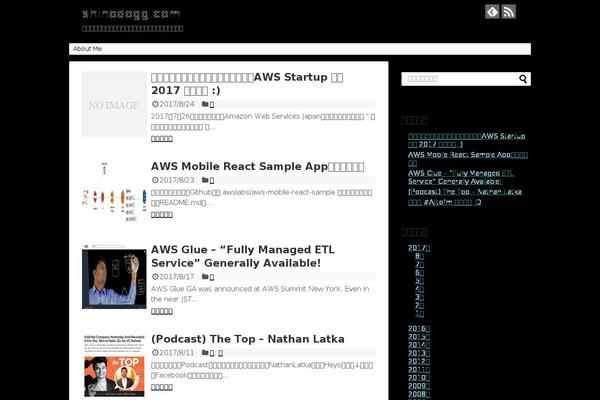
Task: Open AWS Mobile React Sample App post title
Action: point(257,167)
